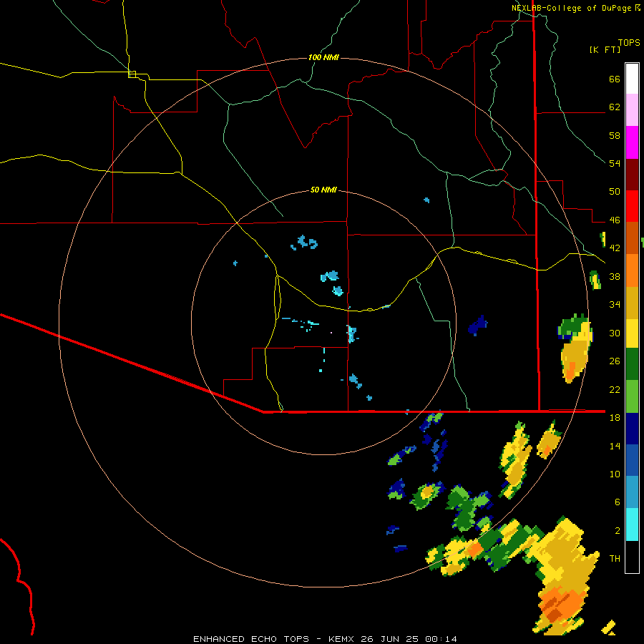This screenshot has height=644, width=644.
Task: Click the '26' legend value
Action: pos(615,361)
